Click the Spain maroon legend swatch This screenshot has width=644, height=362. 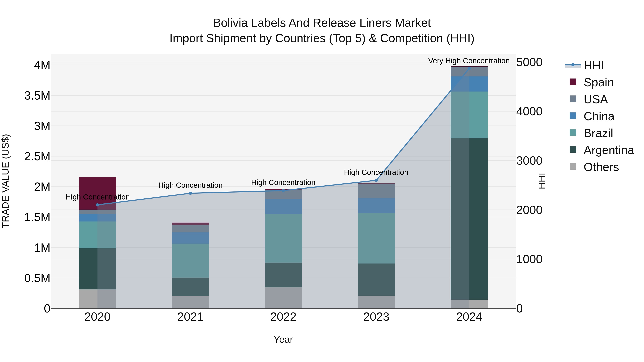tap(573, 82)
